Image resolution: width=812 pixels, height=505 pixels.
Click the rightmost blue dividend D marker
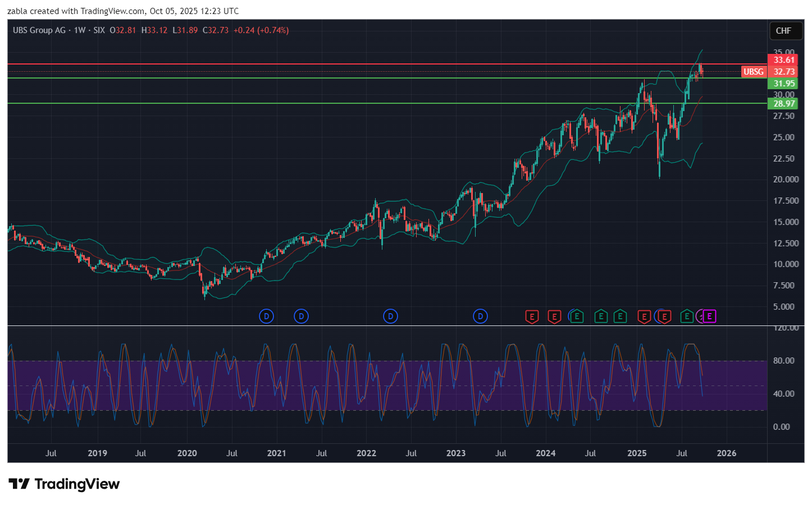(480, 316)
